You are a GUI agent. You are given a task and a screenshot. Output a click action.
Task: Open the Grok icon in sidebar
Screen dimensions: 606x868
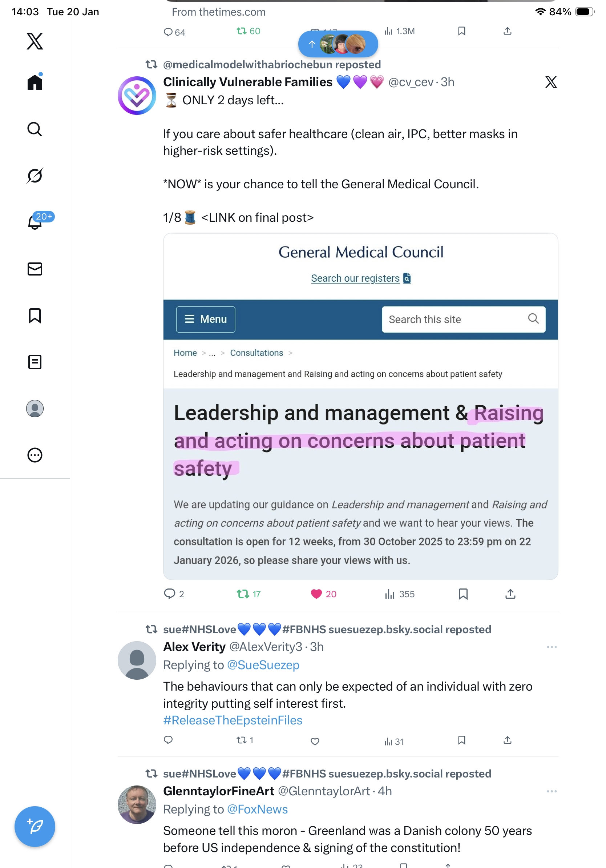35,176
